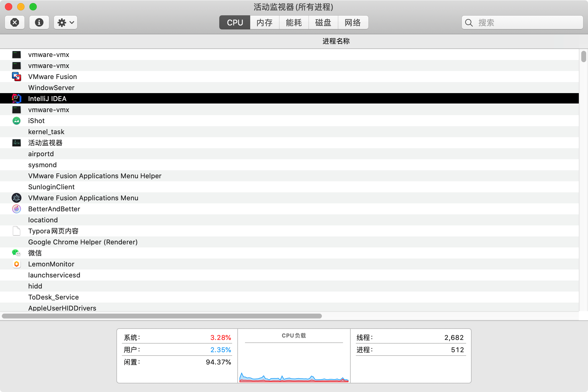Click the VMware Fusion app icon

(x=17, y=77)
